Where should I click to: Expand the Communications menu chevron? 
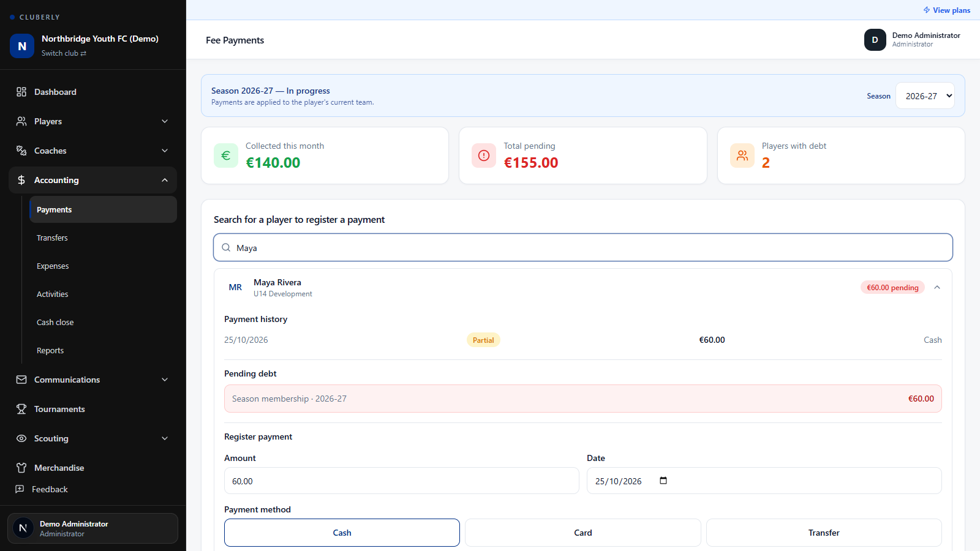[x=165, y=380]
